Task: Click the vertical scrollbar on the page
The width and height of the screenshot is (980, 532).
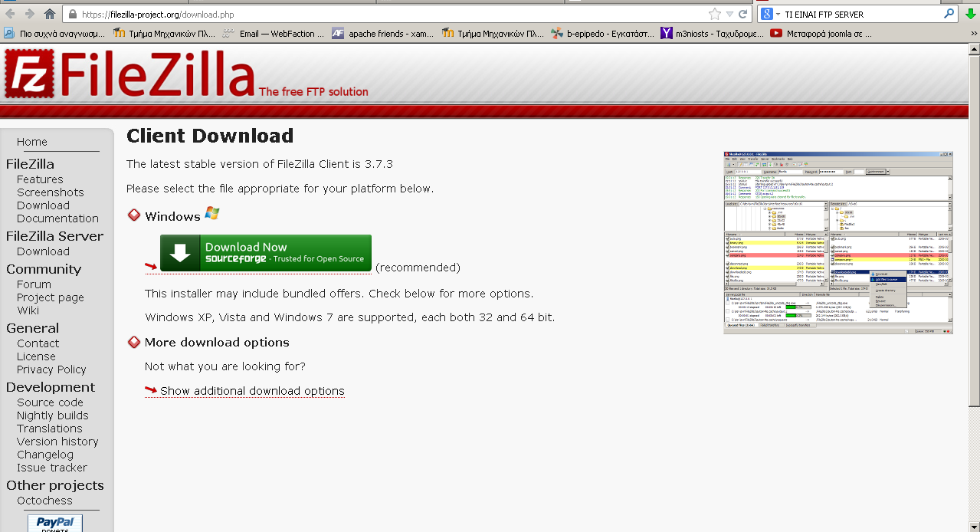Action: (x=974, y=287)
